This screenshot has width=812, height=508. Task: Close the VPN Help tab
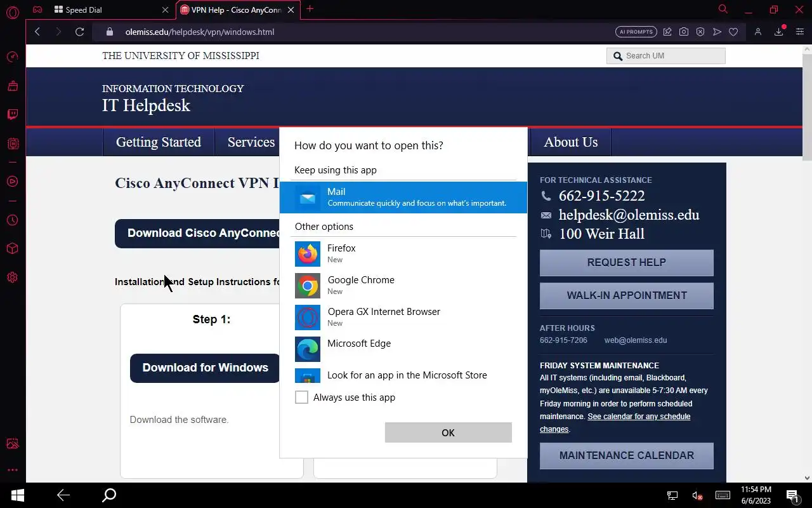point(292,10)
